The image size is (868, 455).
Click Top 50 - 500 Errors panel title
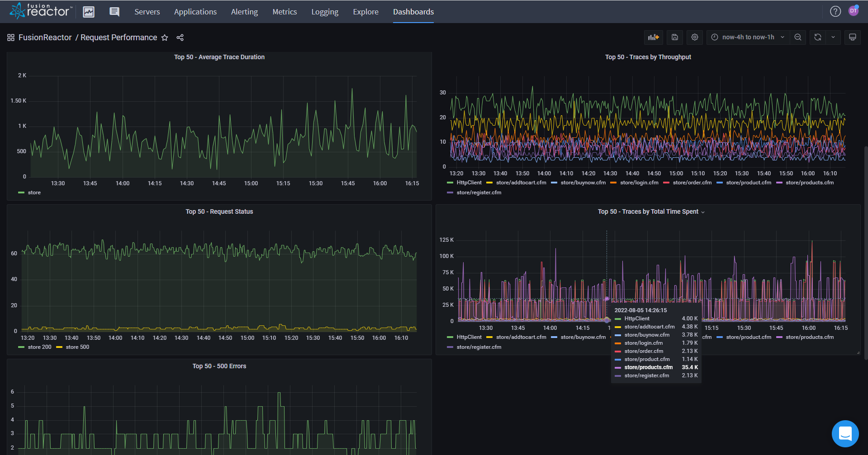click(x=219, y=366)
